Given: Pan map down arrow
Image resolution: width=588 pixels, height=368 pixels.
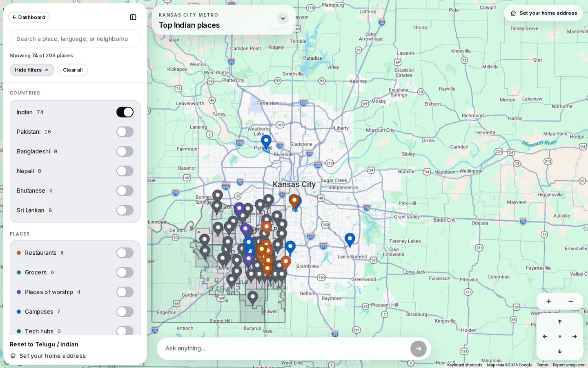Looking at the screenshot, I should [560, 351].
